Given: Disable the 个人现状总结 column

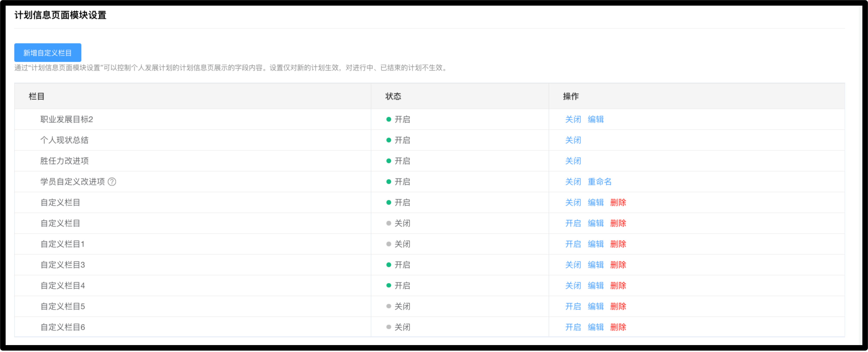Looking at the screenshot, I should click(x=573, y=140).
